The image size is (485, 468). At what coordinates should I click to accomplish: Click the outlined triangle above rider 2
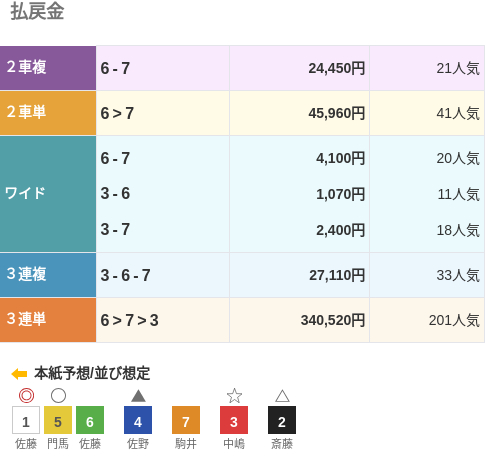(x=282, y=396)
